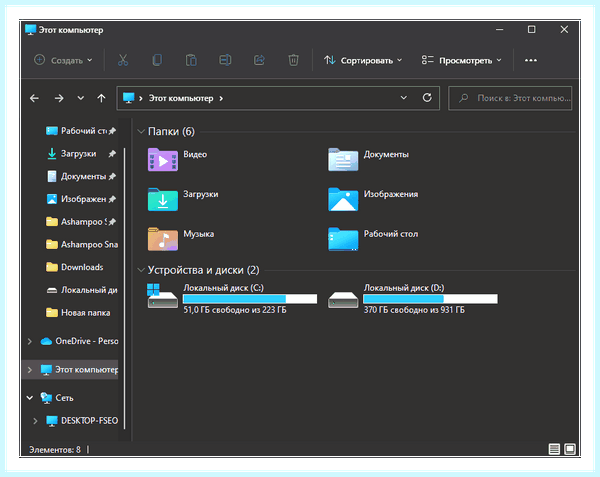The height and width of the screenshot is (477, 600).
Task: Select Downloads folder in sidebar
Action: coord(75,267)
